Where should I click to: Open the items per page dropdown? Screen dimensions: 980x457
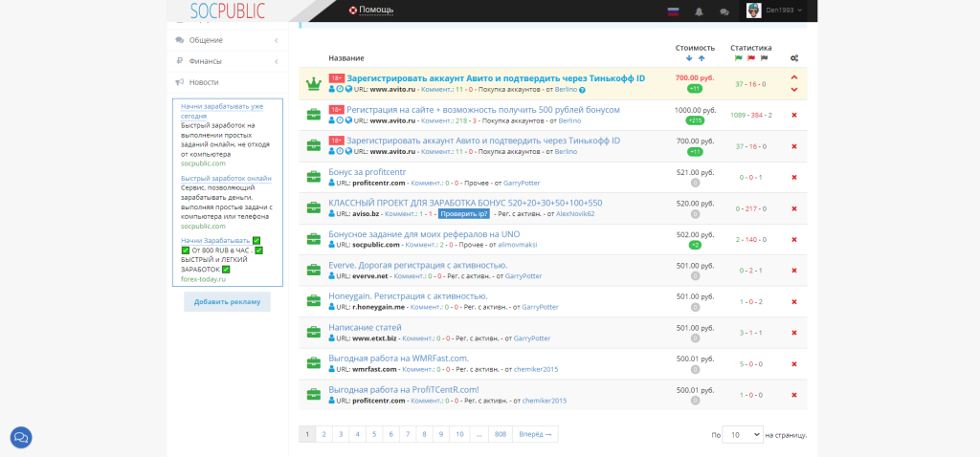point(743,434)
